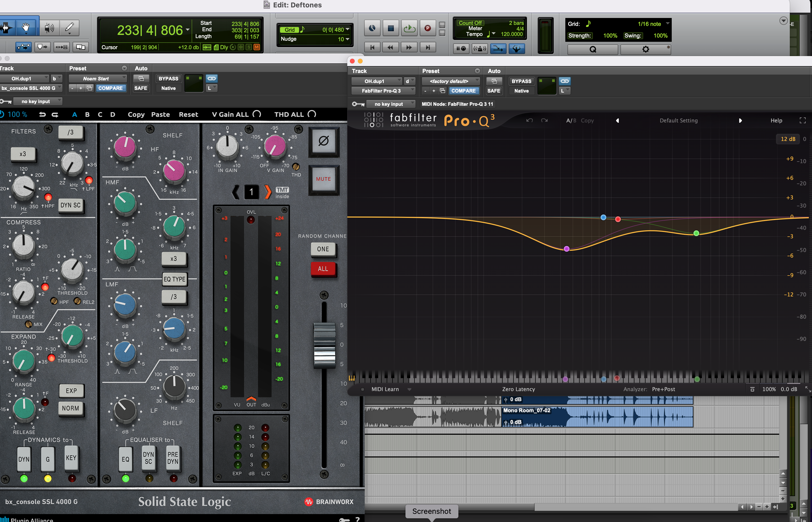Click the MUTE button on bx_console
Viewport: 812px width, 522px height.
point(324,179)
